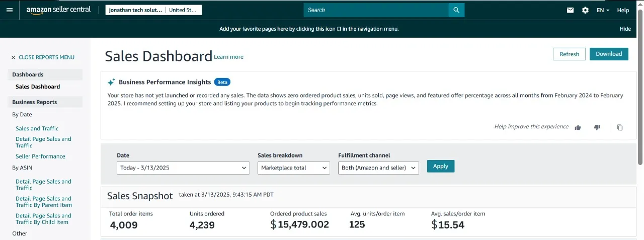Open the hamburger navigation menu
Viewport: 644px width, 240px height.
tap(10, 10)
